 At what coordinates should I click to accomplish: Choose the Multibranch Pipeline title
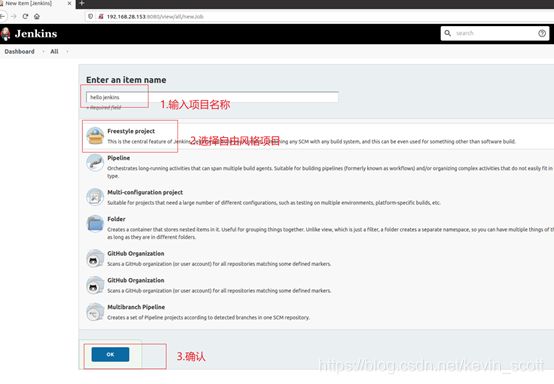point(136,307)
